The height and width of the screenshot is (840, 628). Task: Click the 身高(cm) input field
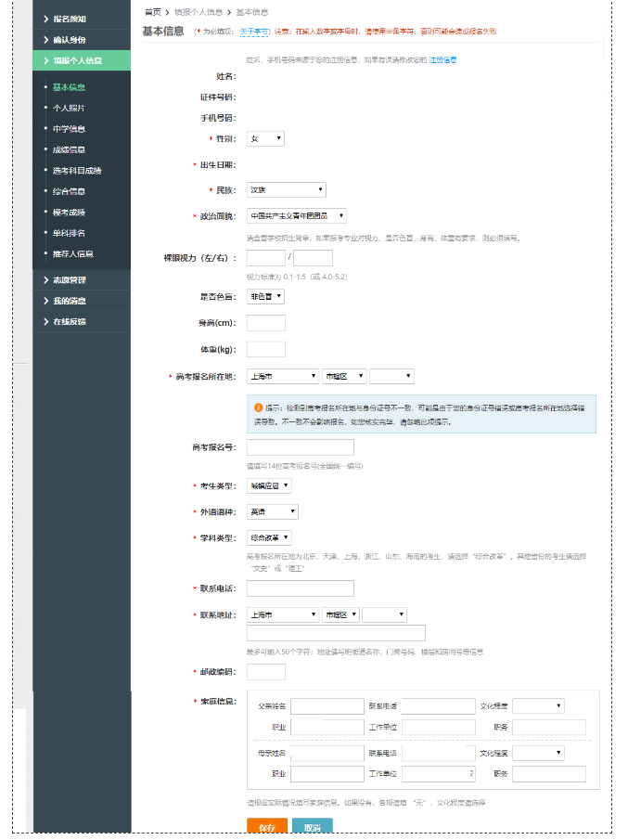pyautogui.click(x=266, y=323)
